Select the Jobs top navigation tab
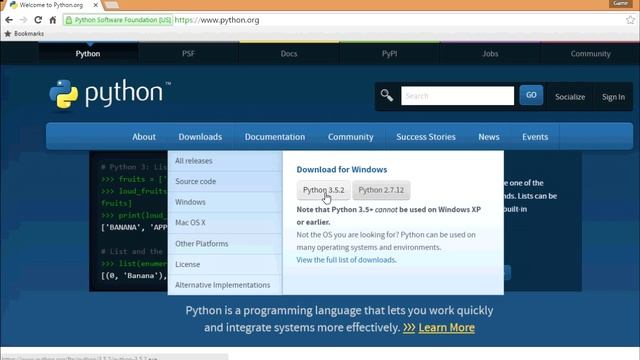This screenshot has width=640, height=360. click(490, 53)
